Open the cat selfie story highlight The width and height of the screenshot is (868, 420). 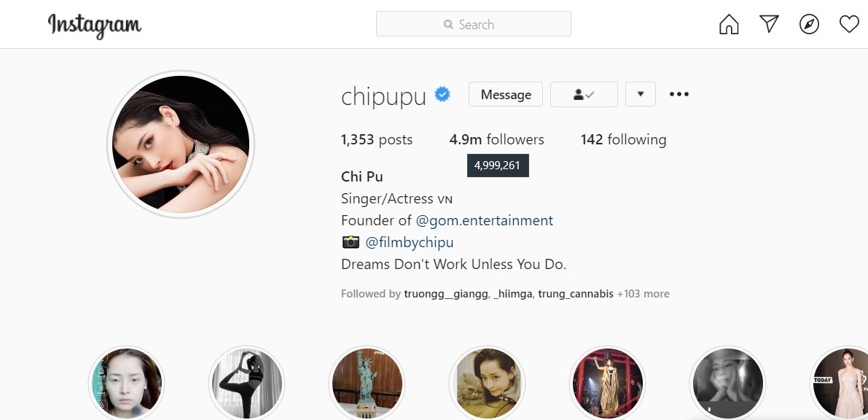click(x=487, y=384)
